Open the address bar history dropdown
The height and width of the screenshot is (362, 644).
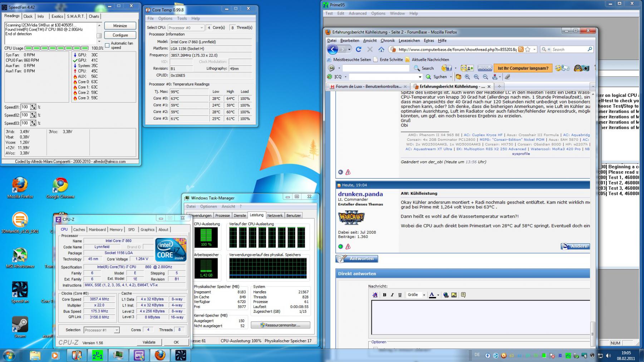pyautogui.click(x=535, y=49)
